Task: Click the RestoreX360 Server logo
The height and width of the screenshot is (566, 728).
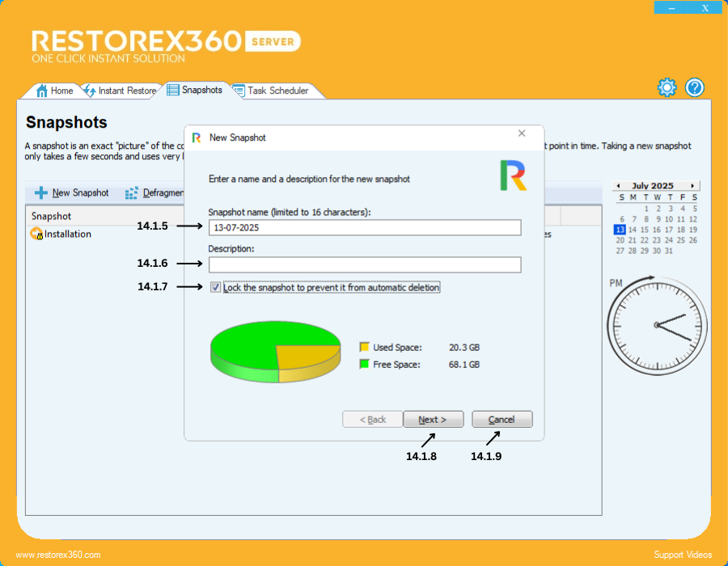Action: pos(166,45)
